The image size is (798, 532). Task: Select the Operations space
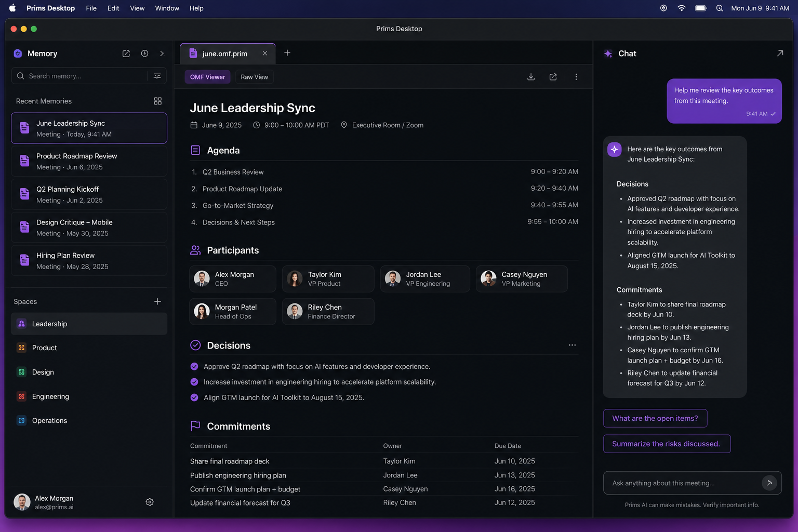click(89, 420)
